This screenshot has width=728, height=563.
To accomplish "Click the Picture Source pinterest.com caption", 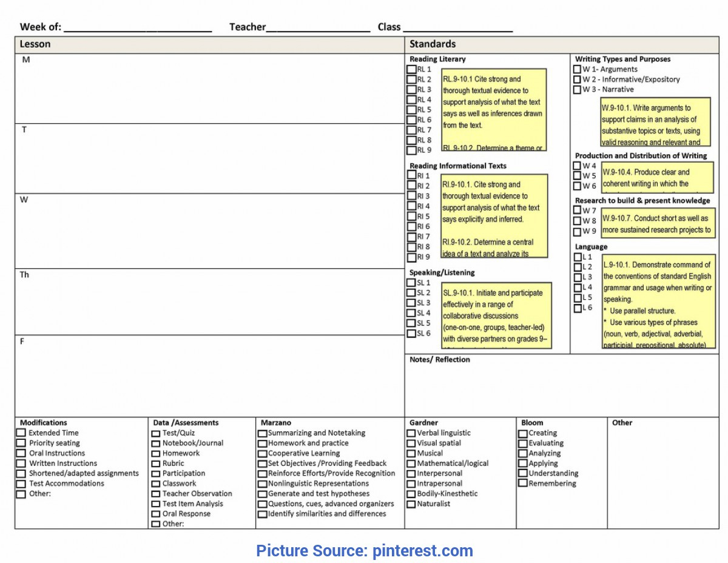I will pos(365,551).
